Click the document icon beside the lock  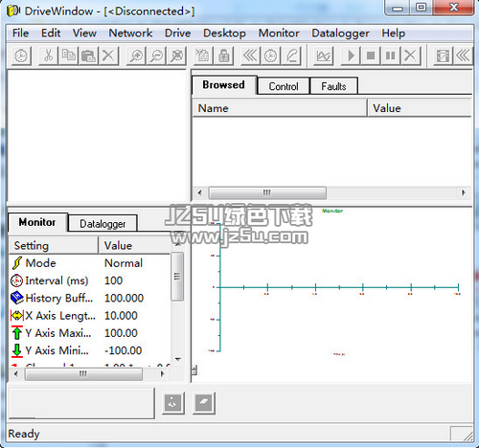[203, 56]
